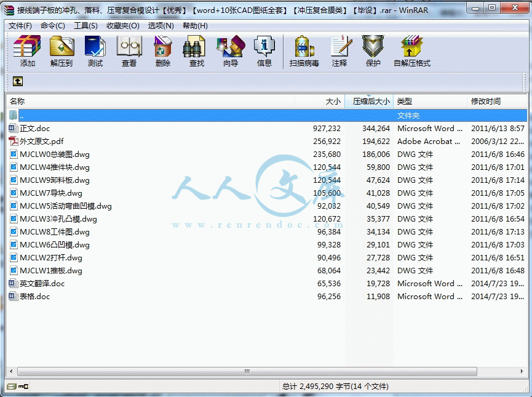Click the key icon in status bar
Image resolution: width=532 pixels, height=397 pixels.
click(23, 387)
